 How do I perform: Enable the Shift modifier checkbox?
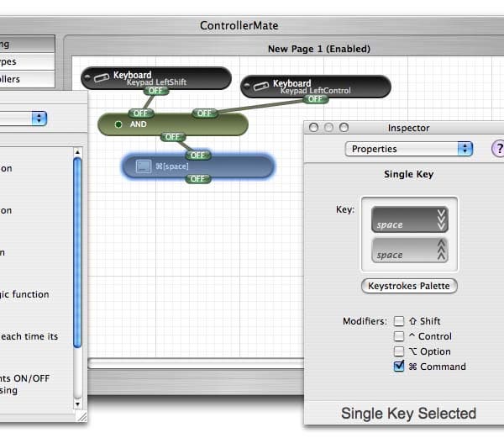tap(399, 321)
